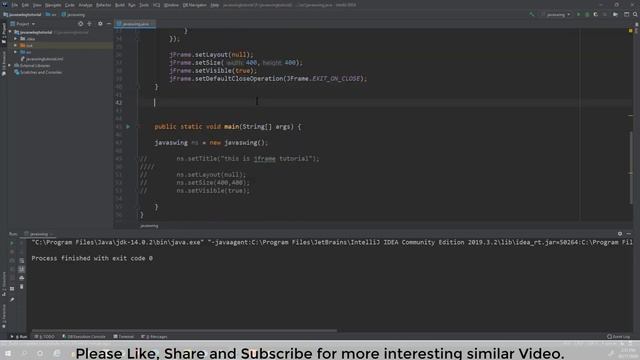Click on jFrame.setVisible(true) code line

point(213,71)
